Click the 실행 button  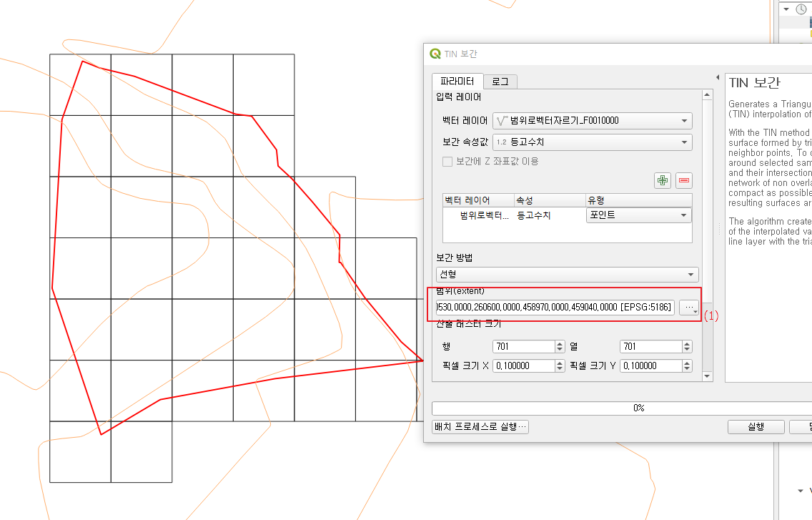tap(756, 427)
